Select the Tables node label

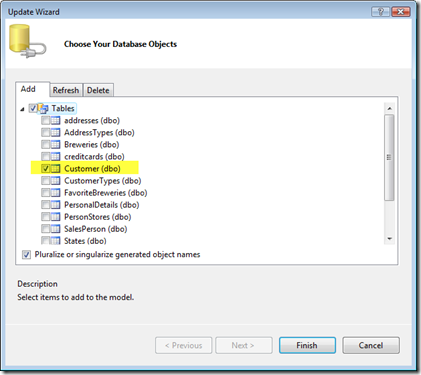63,108
